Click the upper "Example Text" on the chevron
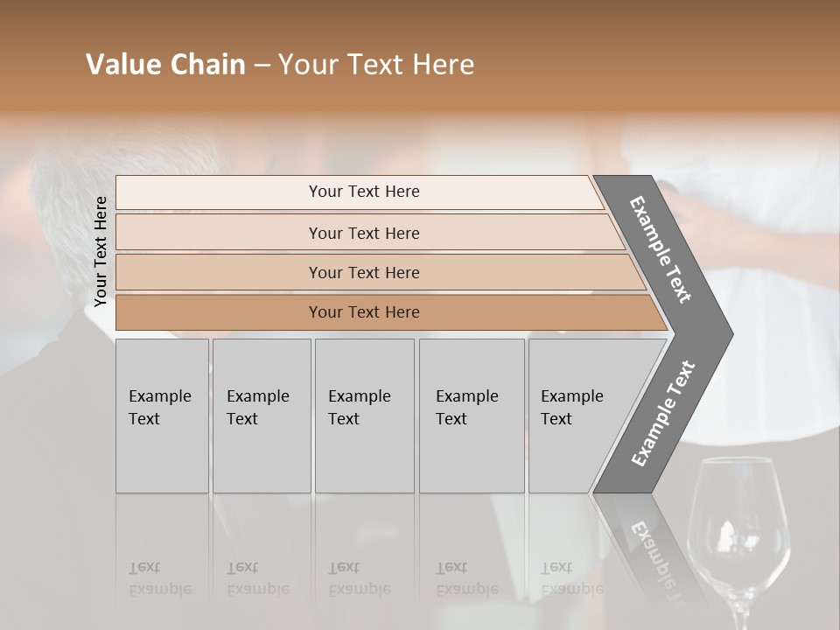 [x=661, y=249]
